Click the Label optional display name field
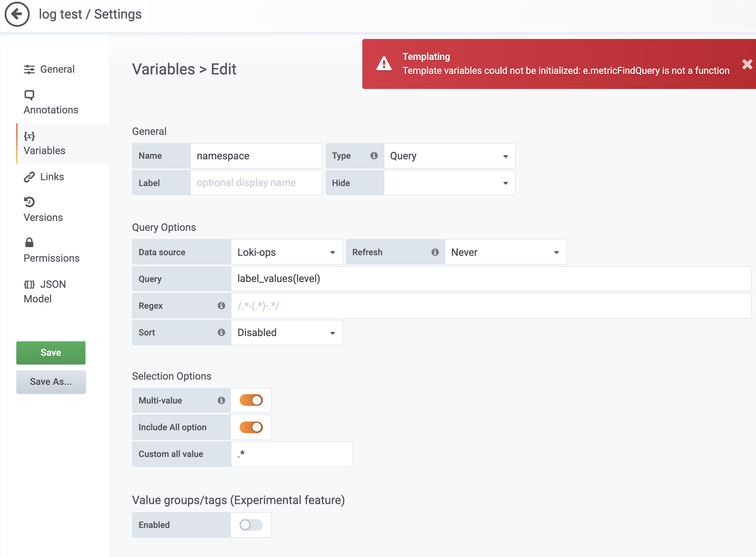The height and width of the screenshot is (557, 756). (256, 183)
